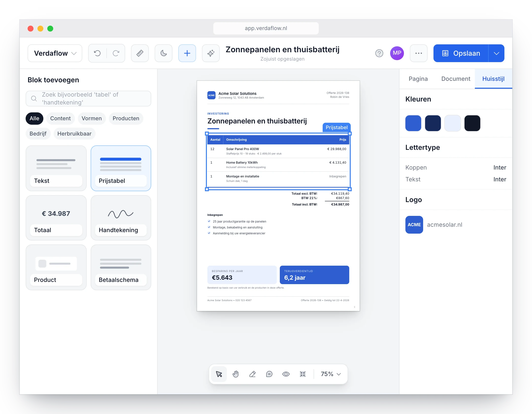Viewport: 532px width, 414px height.
Task: Select the hand pan tool
Action: [x=236, y=374]
